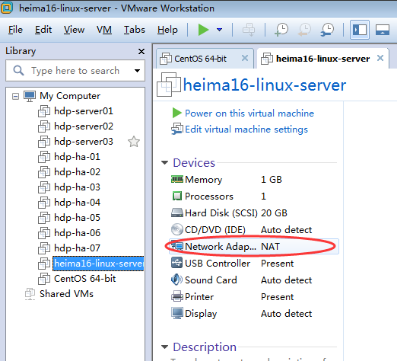Click the Send Ctrl+Alt+Del toolbar icon
398x362 pixels.
tap(249, 30)
